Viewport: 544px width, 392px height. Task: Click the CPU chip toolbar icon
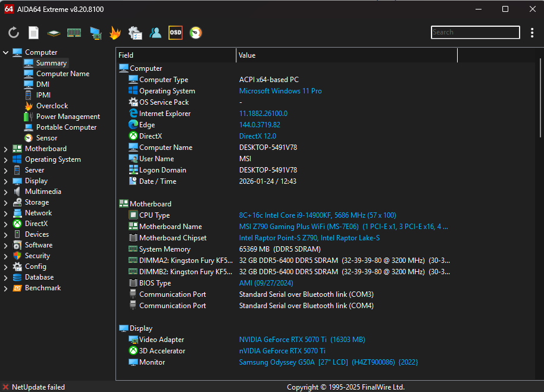(54, 33)
